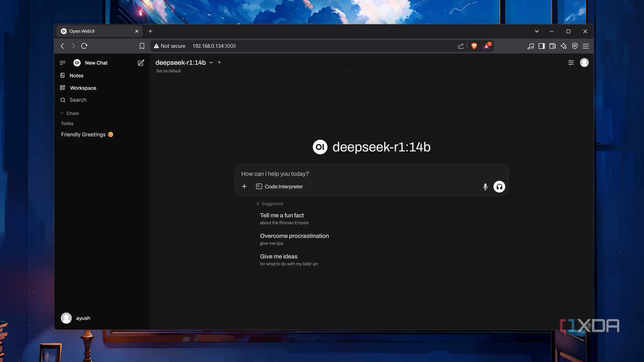This screenshot has height=362, width=644.
Task: Click the Set as default link
Action: point(169,71)
